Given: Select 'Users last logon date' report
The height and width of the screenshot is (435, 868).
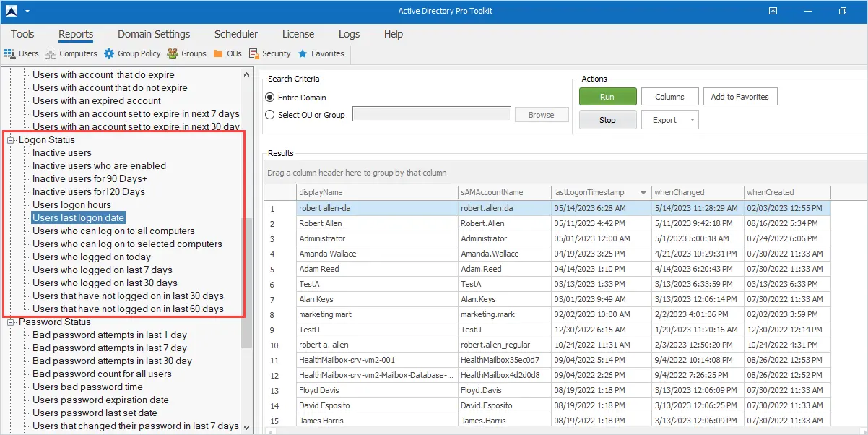Looking at the screenshot, I should [x=79, y=217].
